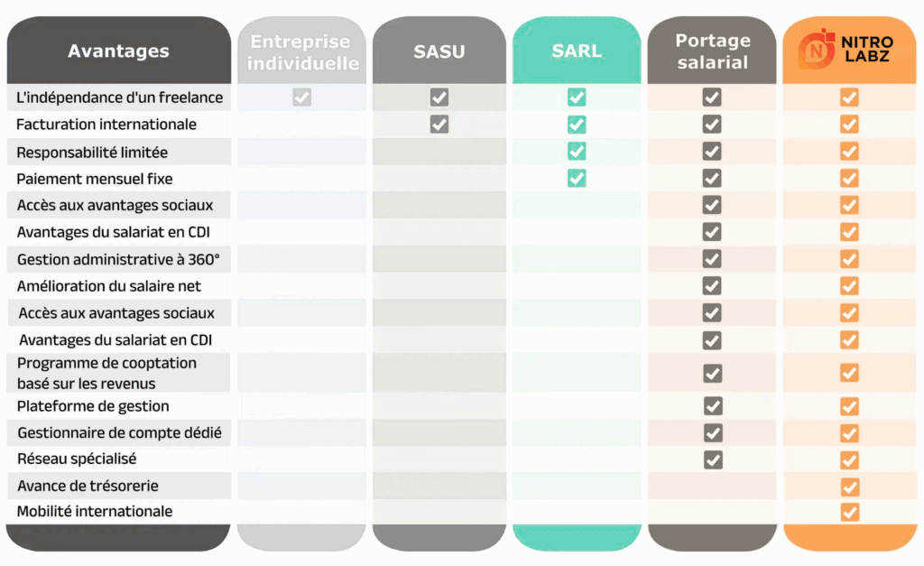
Task: Click the orange Nitro Labz column footer
Action: pos(849,537)
